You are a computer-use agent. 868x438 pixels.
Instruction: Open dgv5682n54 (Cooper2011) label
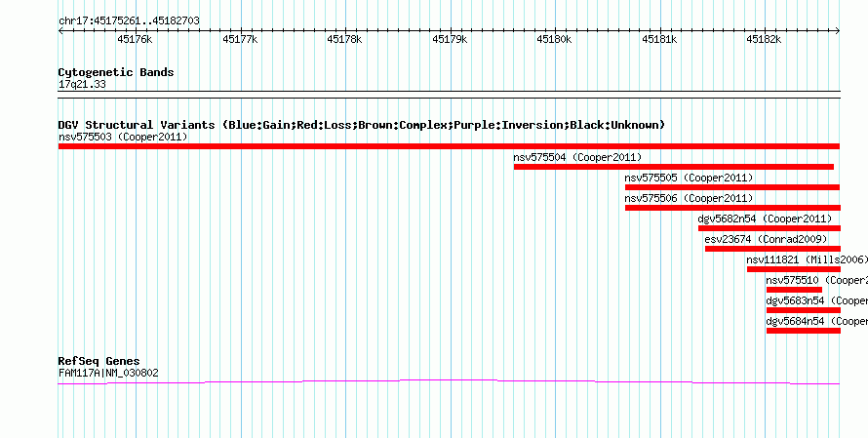click(x=765, y=219)
